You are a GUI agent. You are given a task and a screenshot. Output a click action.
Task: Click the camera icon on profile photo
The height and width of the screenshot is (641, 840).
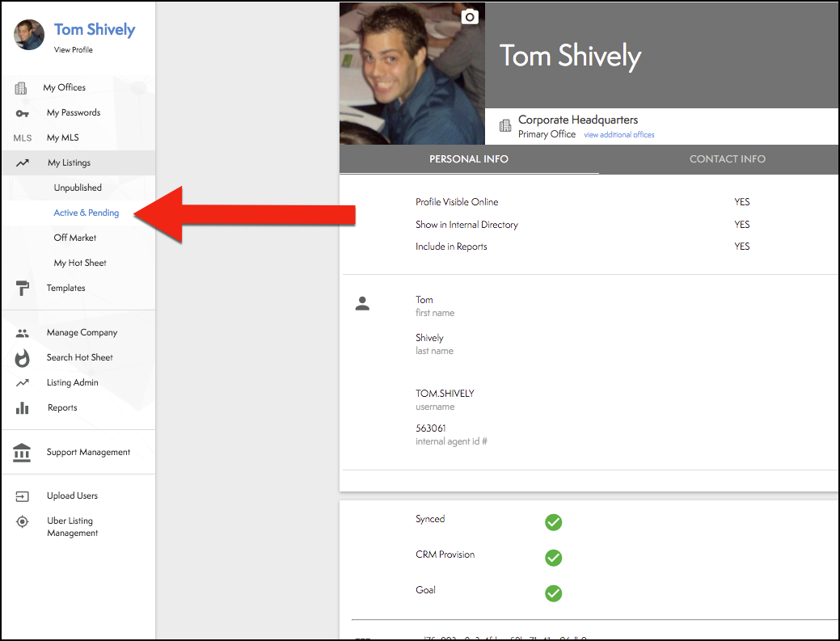click(x=470, y=17)
